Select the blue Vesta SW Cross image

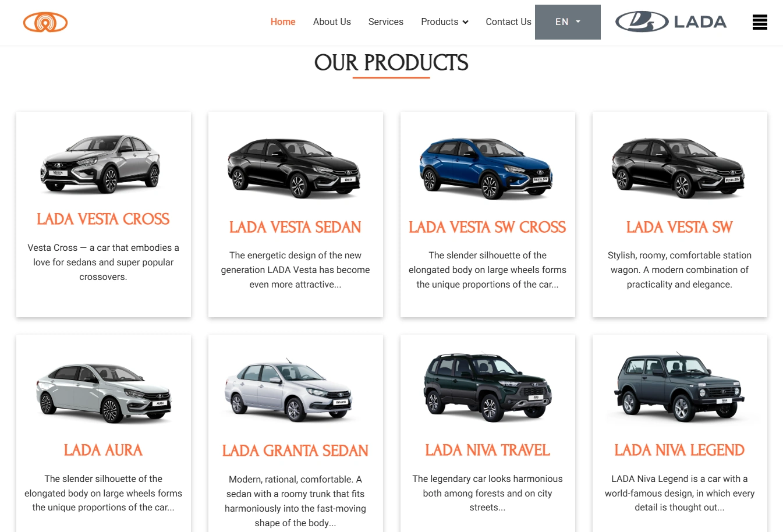pyautogui.click(x=486, y=169)
